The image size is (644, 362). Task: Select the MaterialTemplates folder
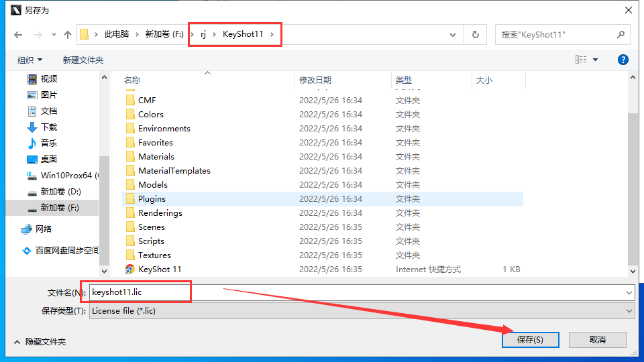pyautogui.click(x=174, y=171)
